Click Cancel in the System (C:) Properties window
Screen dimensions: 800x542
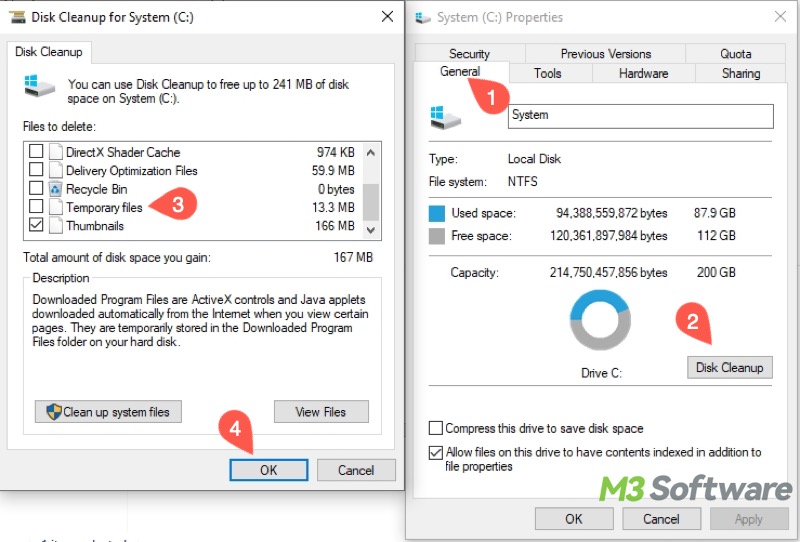click(661, 519)
